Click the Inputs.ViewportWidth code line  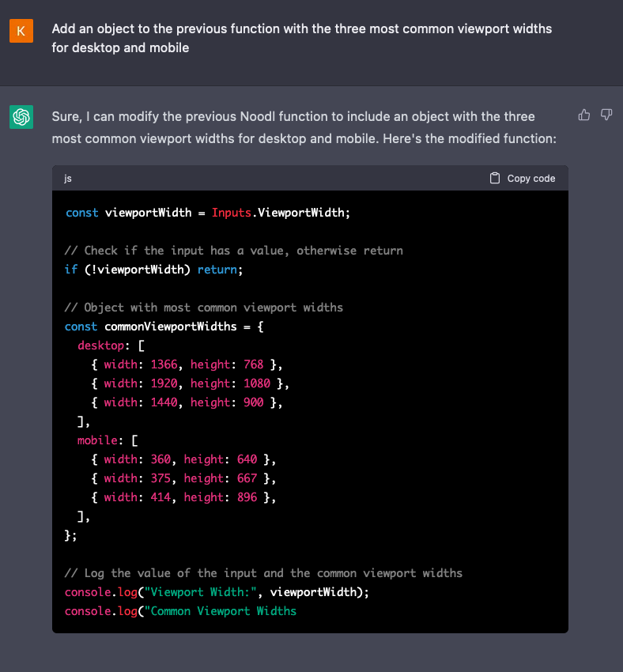[x=207, y=213]
